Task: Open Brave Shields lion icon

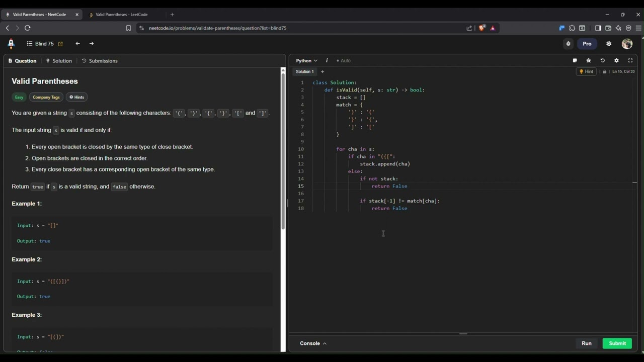Action: [x=481, y=28]
